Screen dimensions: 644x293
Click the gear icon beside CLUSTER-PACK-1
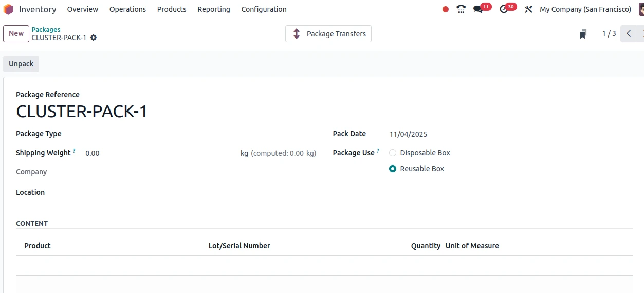click(x=94, y=38)
